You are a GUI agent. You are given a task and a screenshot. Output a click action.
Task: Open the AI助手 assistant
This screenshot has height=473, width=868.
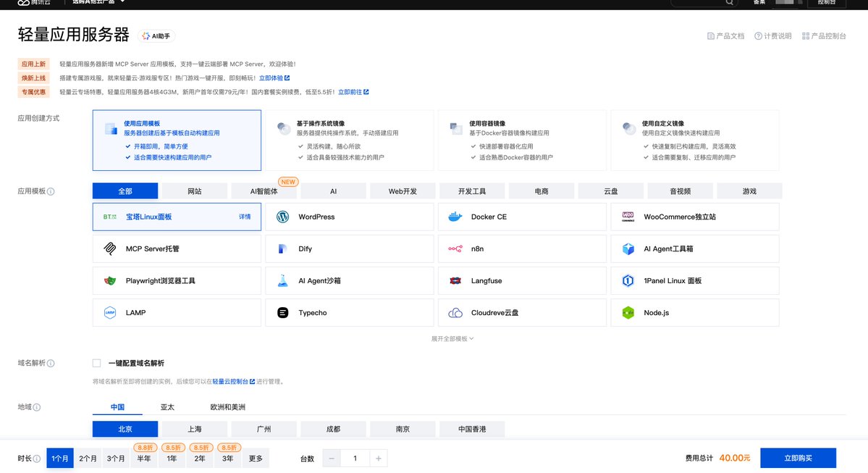[x=156, y=34]
